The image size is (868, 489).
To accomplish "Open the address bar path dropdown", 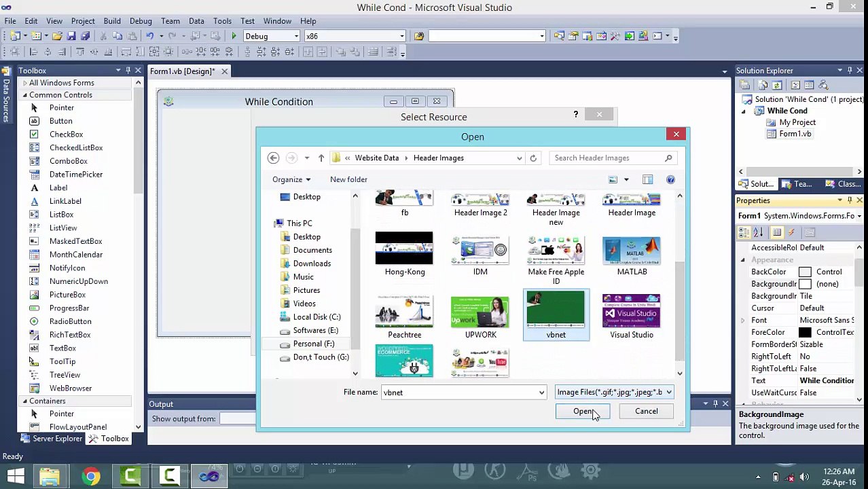I will (520, 158).
